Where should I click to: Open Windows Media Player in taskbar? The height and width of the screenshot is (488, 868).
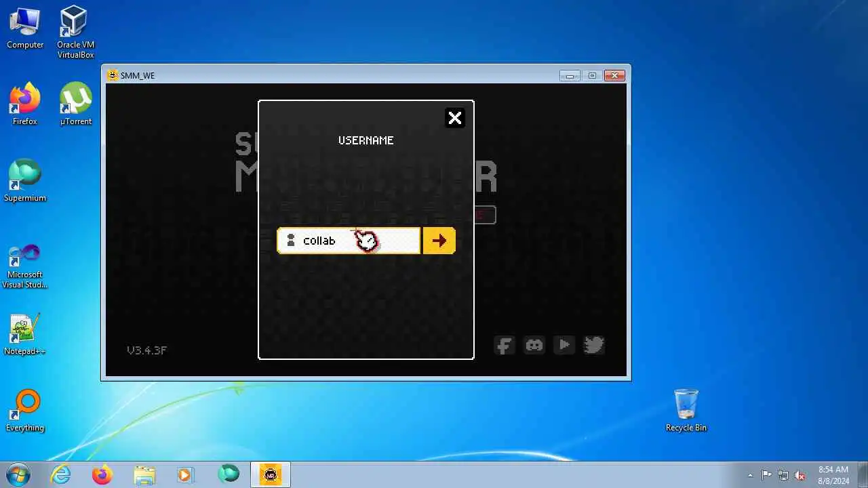click(x=186, y=474)
